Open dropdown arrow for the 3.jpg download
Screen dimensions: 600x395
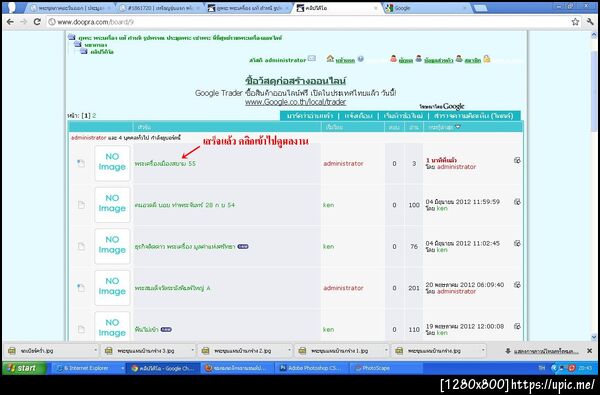192,351
